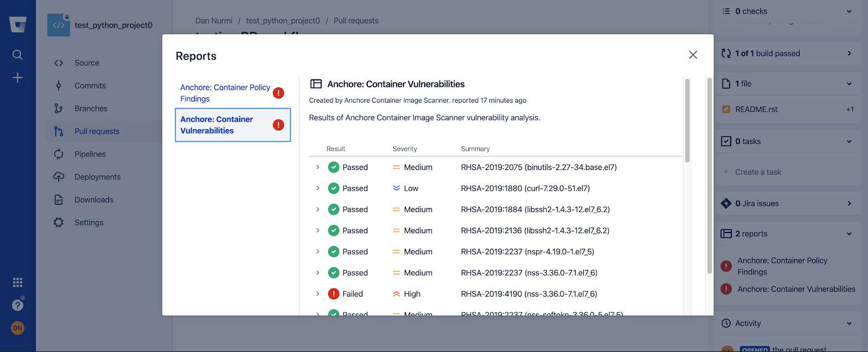868x352 pixels.
Task: Go to Pipelines in sidebar
Action: point(90,154)
